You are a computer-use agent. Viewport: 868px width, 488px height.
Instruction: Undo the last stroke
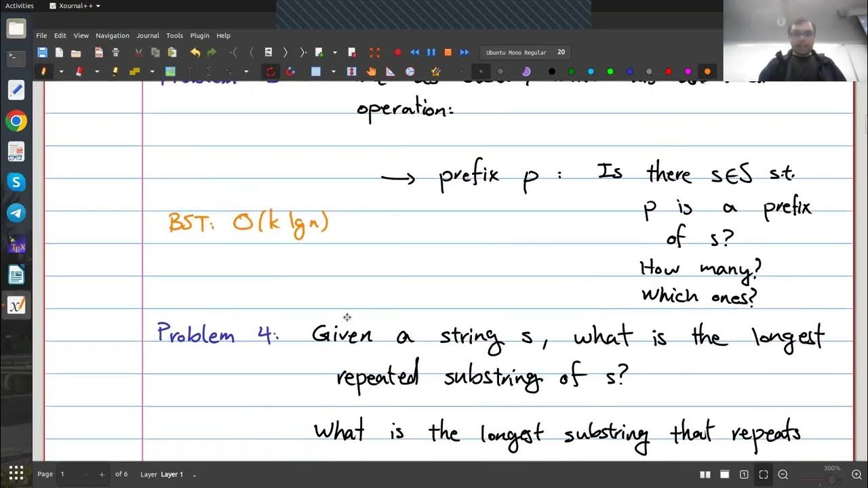(x=195, y=52)
